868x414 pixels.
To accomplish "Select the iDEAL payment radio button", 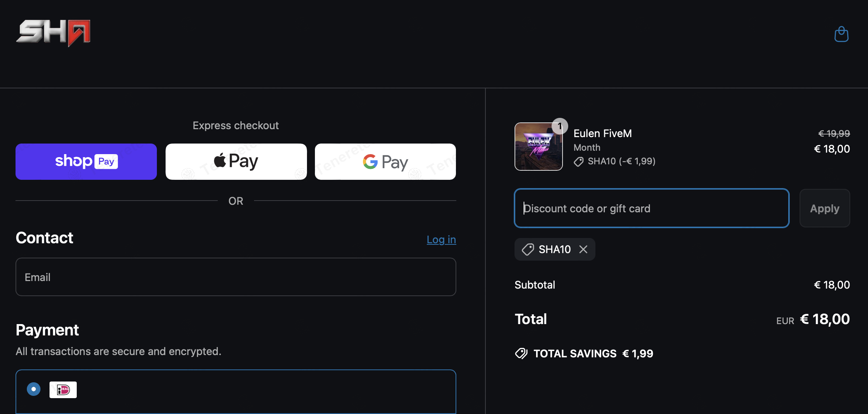I will [x=34, y=389].
